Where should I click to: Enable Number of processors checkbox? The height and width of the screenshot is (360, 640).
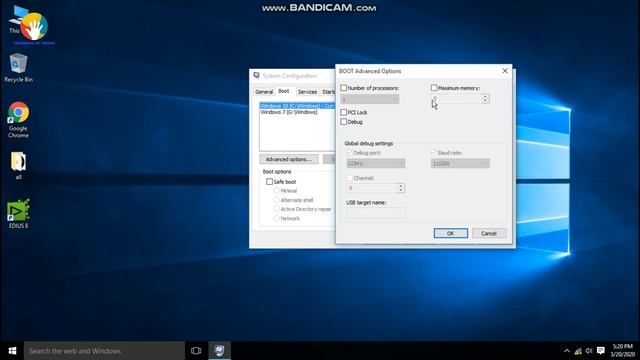(344, 88)
